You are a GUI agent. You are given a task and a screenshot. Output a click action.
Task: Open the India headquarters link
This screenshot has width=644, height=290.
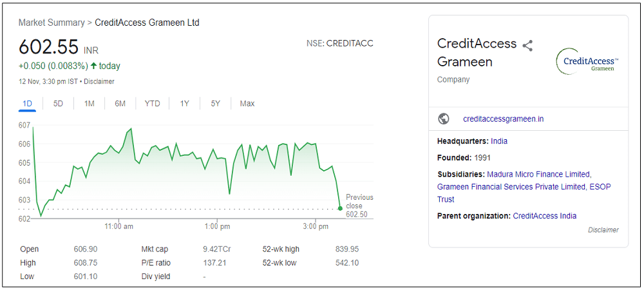coord(499,141)
